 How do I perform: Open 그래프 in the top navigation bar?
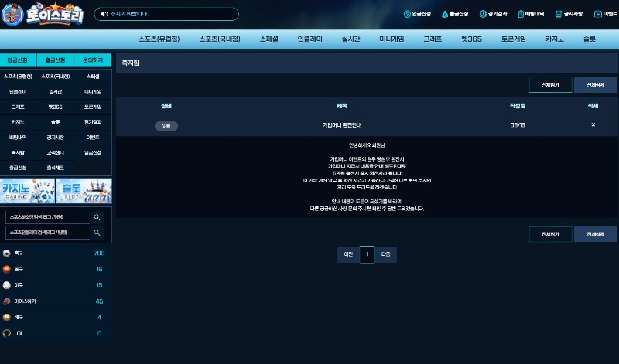pos(433,39)
